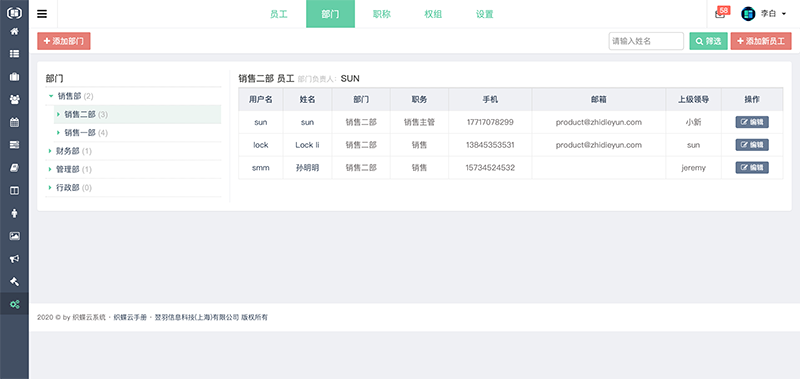Edit the smm employee row
Image resolution: width=800 pixels, height=379 pixels.
[752, 167]
